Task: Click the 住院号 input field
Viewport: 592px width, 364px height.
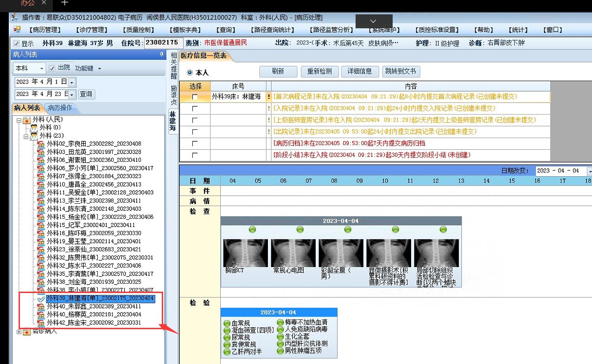Action: [163, 43]
